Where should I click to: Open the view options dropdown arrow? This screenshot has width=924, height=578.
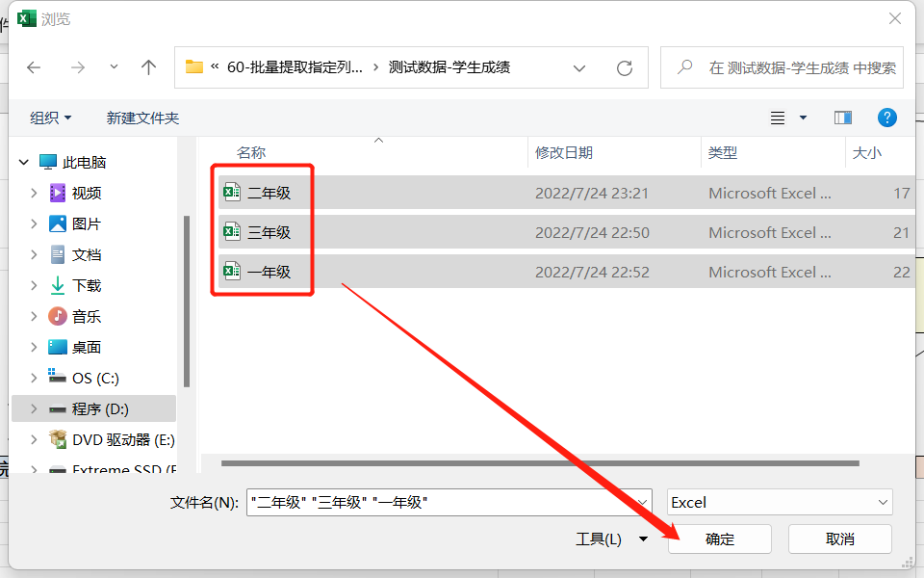pyautogui.click(x=803, y=118)
